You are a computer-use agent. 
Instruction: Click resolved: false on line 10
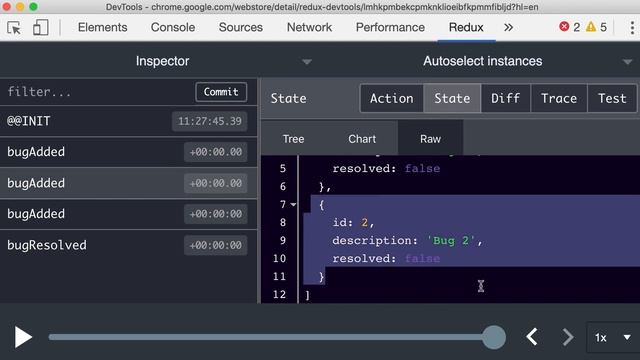tap(386, 258)
